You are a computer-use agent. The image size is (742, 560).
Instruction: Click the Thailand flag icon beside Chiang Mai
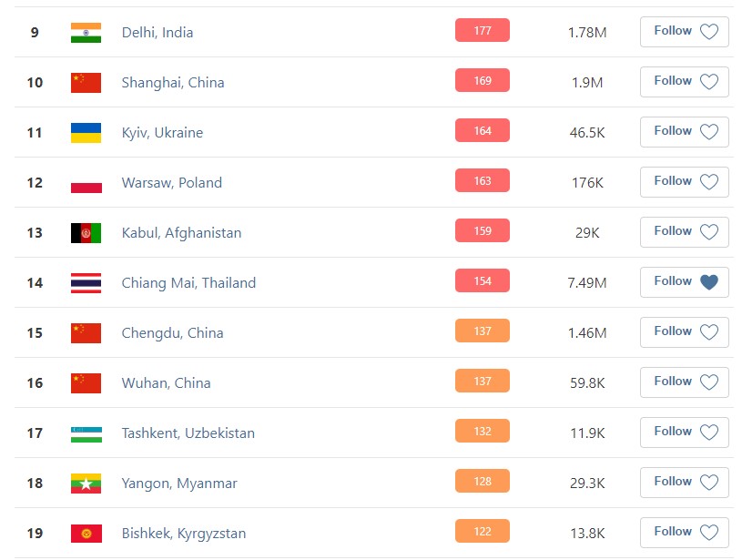click(x=86, y=283)
